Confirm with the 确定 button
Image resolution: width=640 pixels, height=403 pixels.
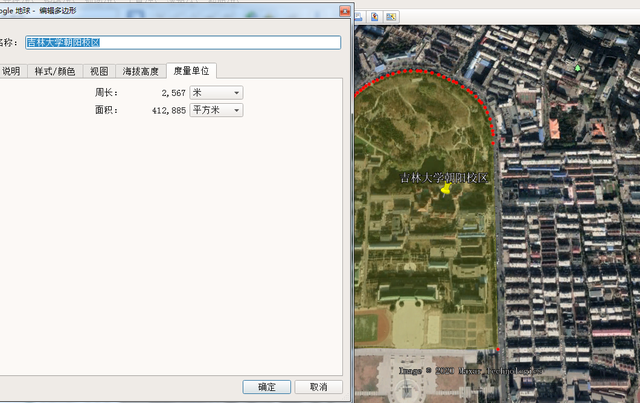coord(267,387)
